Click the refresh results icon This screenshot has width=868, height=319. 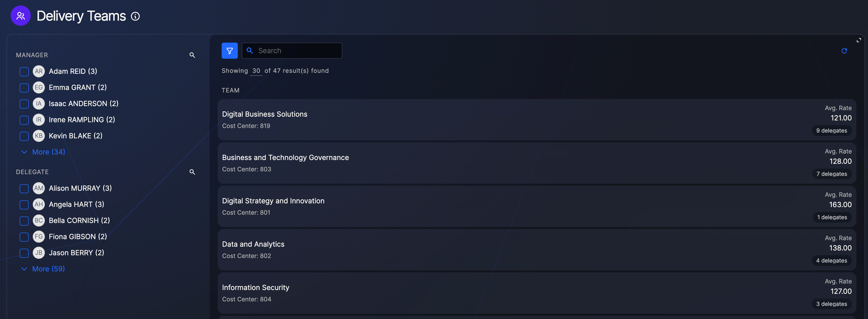pos(844,51)
